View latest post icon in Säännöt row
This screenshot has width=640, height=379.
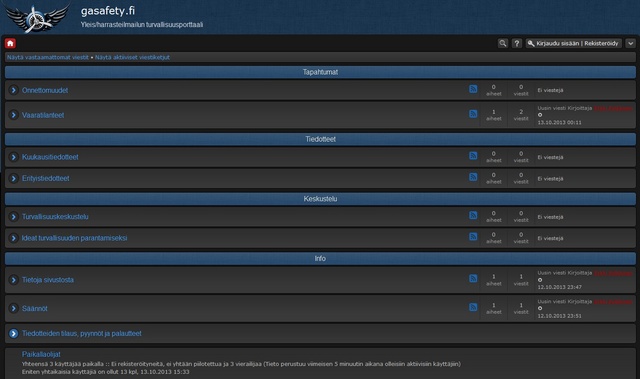point(540,308)
